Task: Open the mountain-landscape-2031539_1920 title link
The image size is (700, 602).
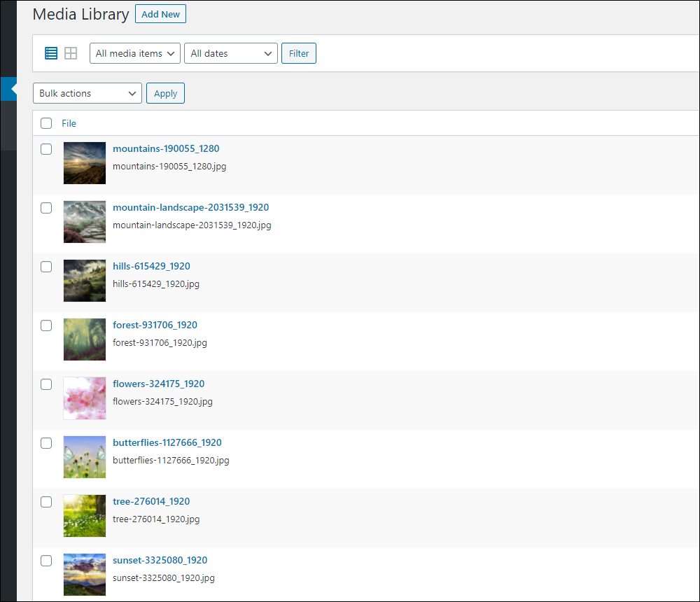Action: tap(190, 207)
